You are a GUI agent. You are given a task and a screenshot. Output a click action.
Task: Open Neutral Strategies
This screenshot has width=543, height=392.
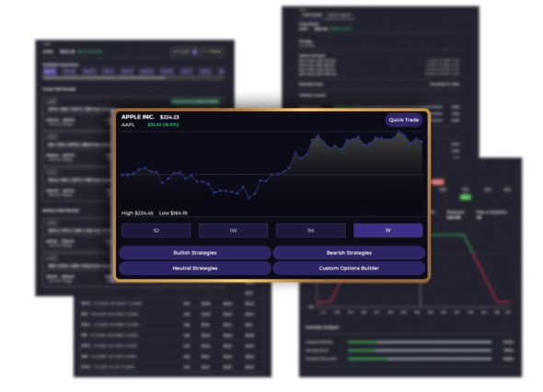click(x=195, y=268)
